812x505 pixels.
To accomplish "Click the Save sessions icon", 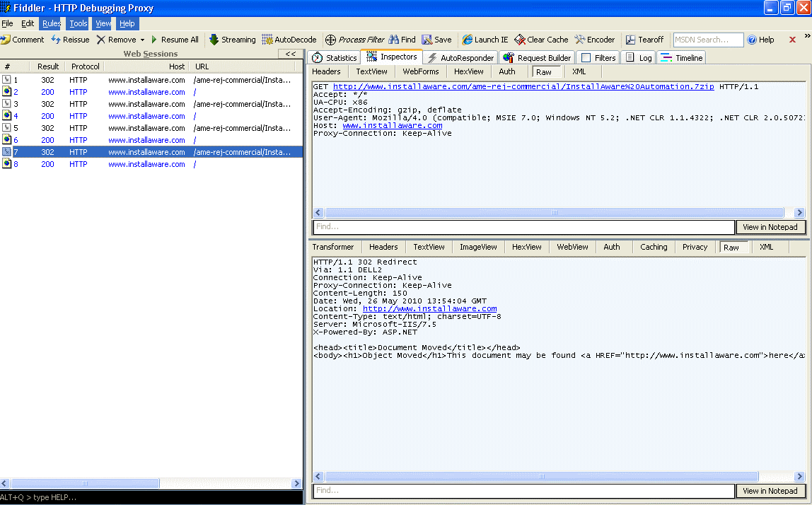I will pyautogui.click(x=427, y=40).
